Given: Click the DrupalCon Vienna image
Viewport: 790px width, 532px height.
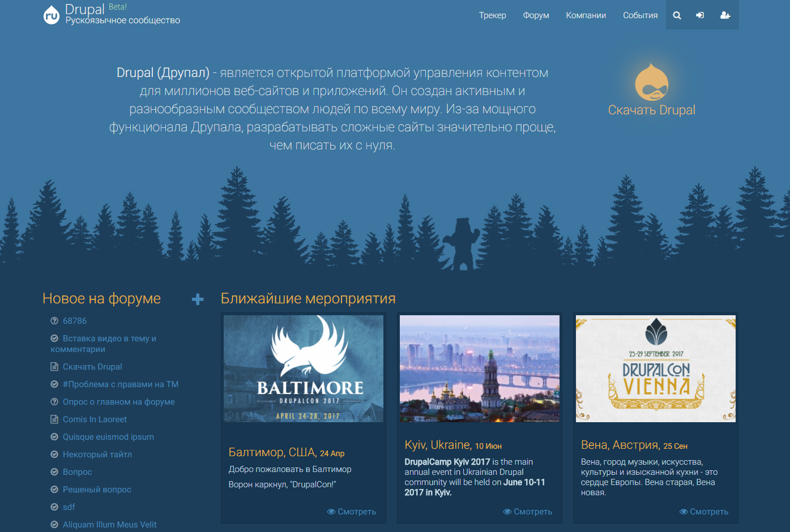Looking at the screenshot, I should [656, 368].
